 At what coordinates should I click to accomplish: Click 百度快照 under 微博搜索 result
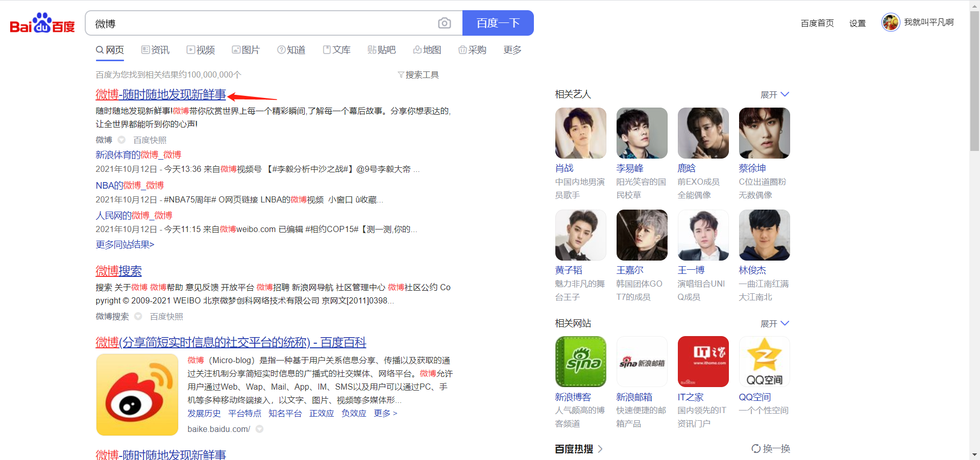(x=166, y=316)
